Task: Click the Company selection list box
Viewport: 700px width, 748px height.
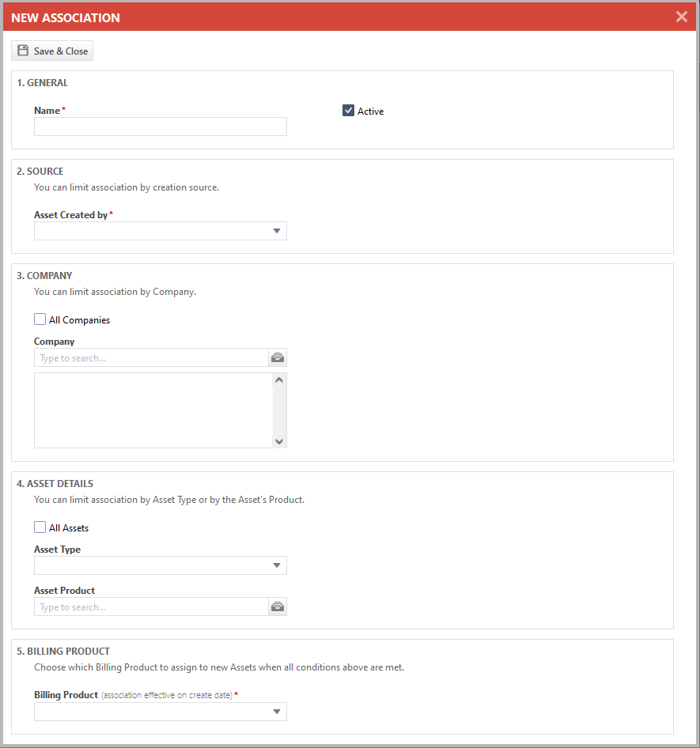Action: click(x=152, y=410)
